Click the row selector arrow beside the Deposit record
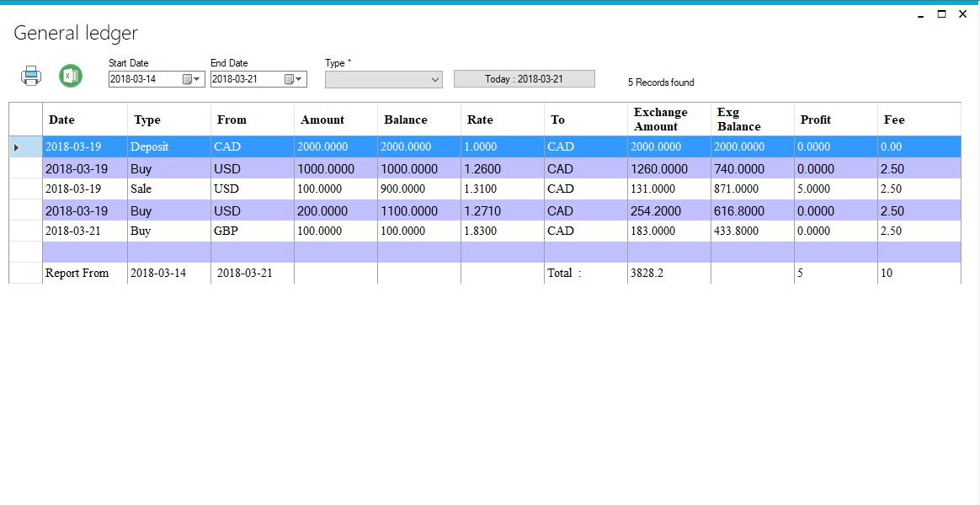The image size is (980, 505). 17,146
